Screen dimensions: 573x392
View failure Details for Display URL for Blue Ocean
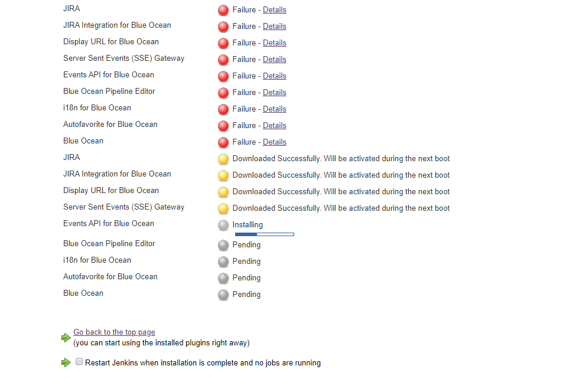(274, 43)
